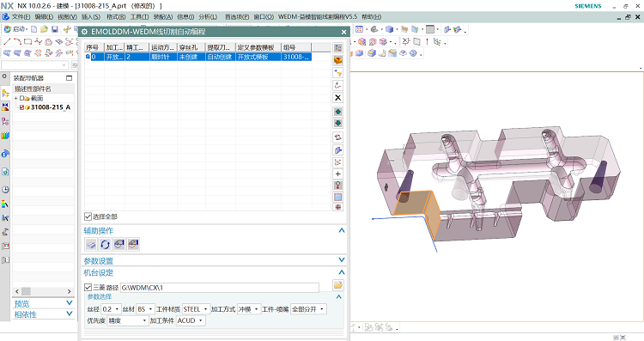Click the Fit view icon in the top toolbar
The image size is (644, 341).
(359, 29)
